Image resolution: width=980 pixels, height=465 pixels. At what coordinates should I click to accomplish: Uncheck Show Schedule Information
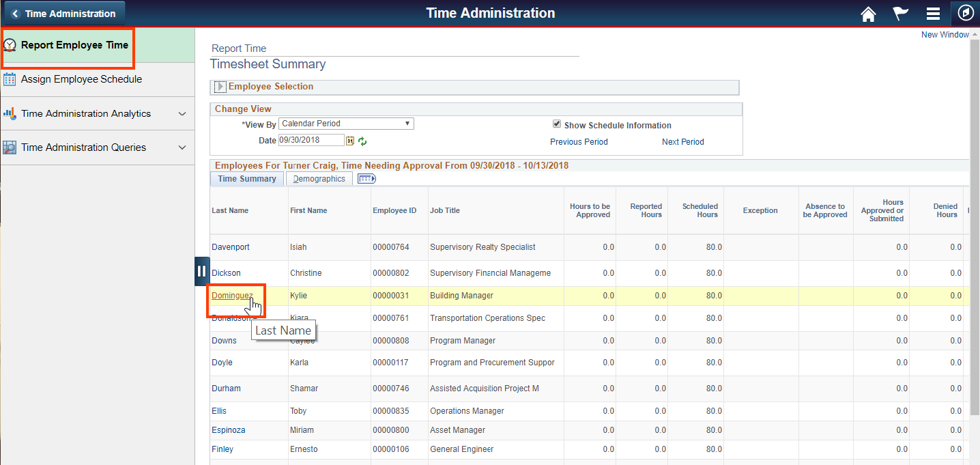pos(557,124)
